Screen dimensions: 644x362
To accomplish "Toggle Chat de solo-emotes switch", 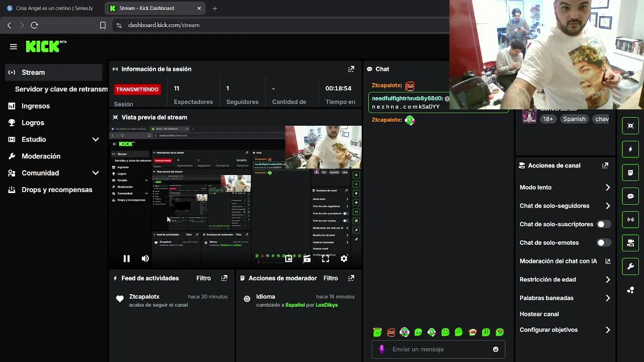I will (604, 243).
